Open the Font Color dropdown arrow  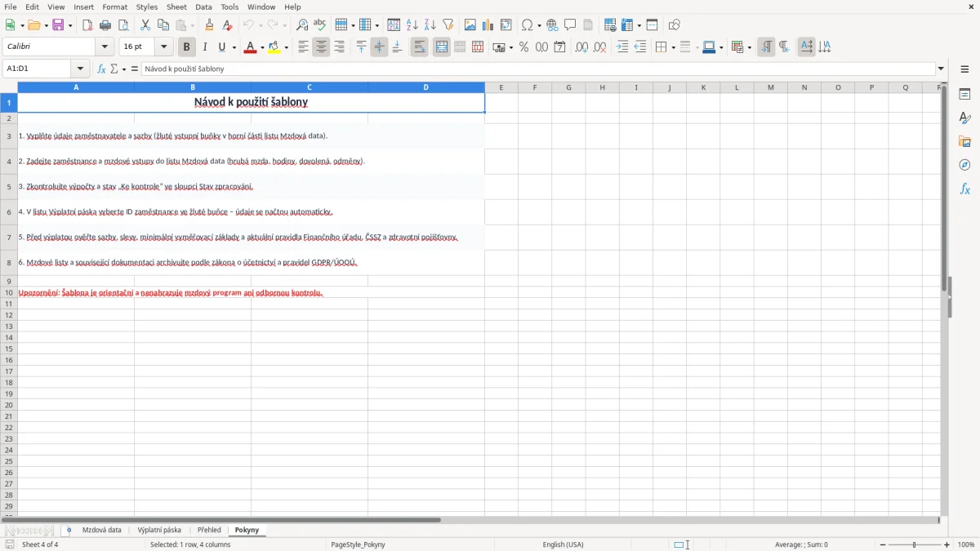(262, 47)
